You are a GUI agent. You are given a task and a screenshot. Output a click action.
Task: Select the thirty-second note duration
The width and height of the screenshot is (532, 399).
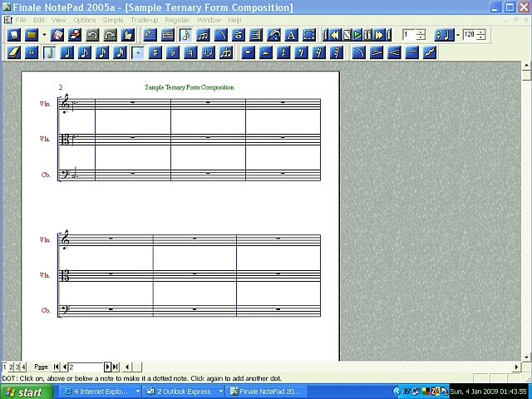120,53
